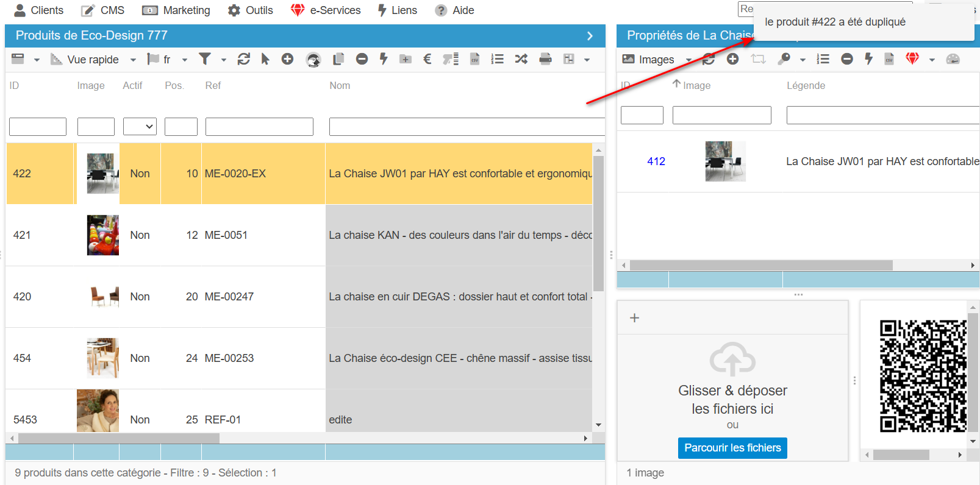Click the add image plus icon
Screen dimensions: 980x485
[x=733, y=59]
